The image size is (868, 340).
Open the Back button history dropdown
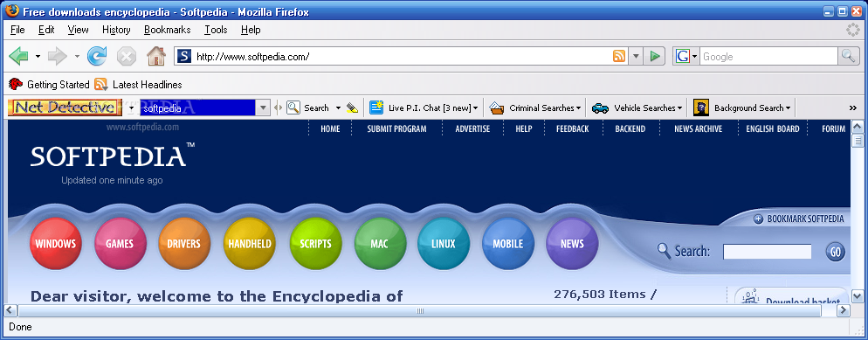(38, 56)
